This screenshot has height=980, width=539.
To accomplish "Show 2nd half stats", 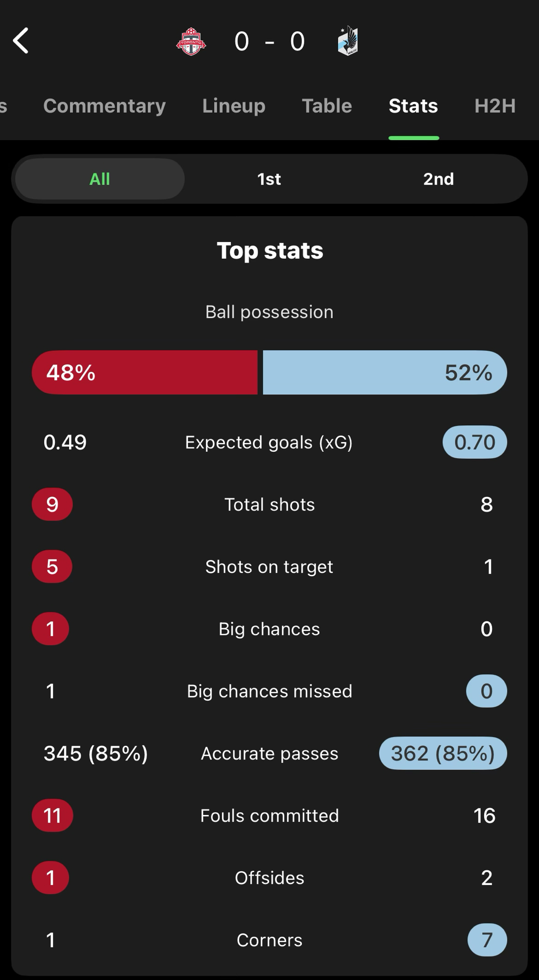I will pyautogui.click(x=439, y=179).
